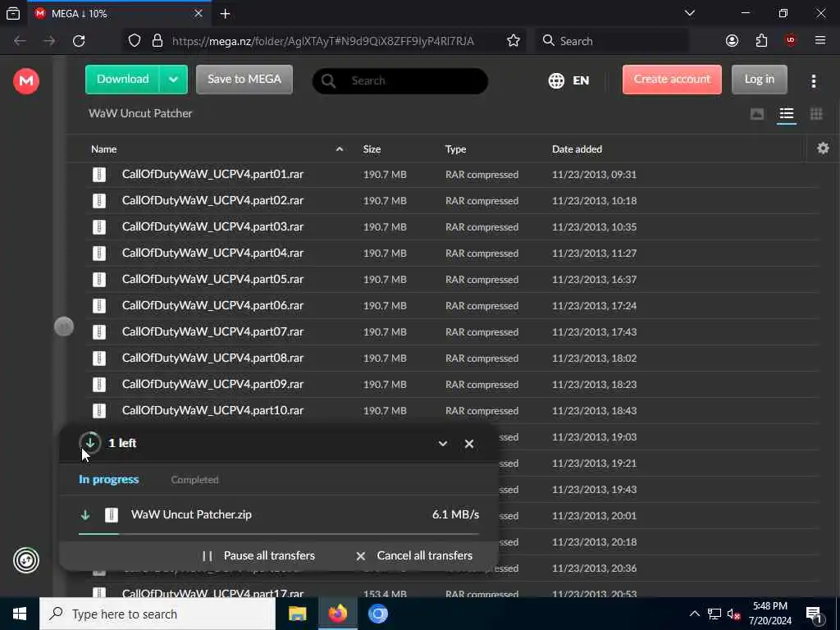The width and height of the screenshot is (840, 630).
Task: Click Windows Start button
Action: [x=20, y=614]
